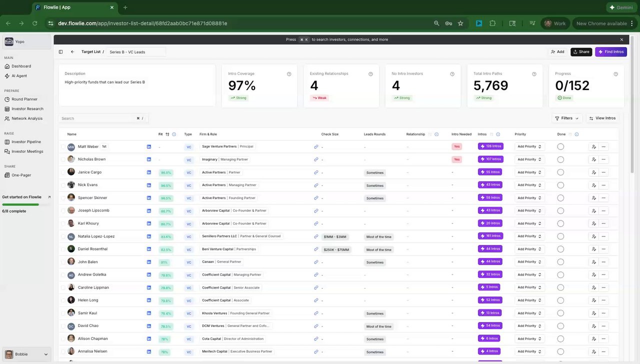Viewport: 640px width, 364px height.
Task: Dismiss the search tip banner
Action: (x=621, y=39)
